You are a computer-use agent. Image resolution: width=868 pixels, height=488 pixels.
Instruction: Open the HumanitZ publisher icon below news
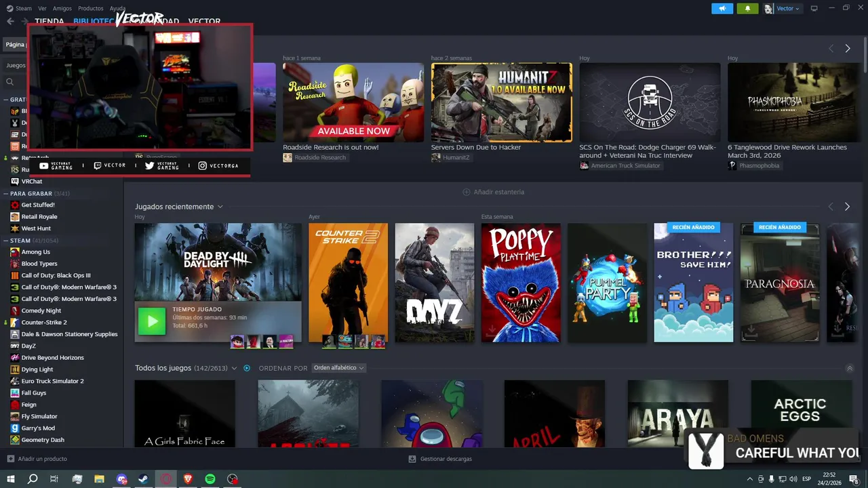point(435,157)
